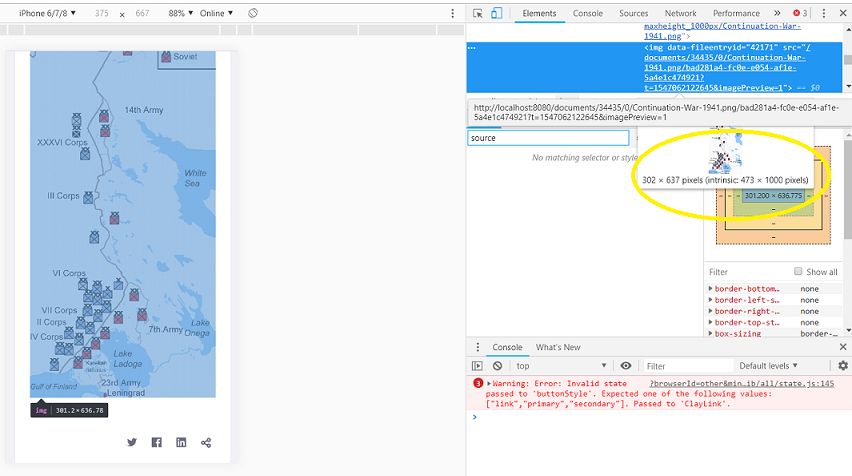Select the highlighted img element node
Image resolution: width=852 pixels, height=476 pixels.
654,67
